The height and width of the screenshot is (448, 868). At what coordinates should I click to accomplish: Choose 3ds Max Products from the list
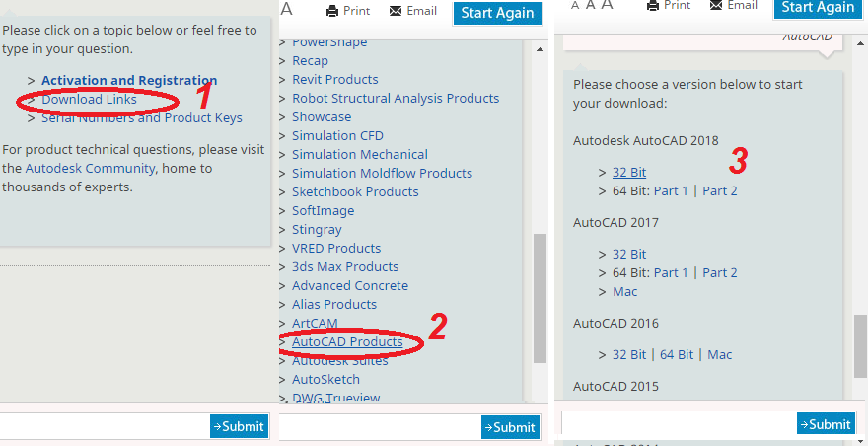(x=345, y=266)
